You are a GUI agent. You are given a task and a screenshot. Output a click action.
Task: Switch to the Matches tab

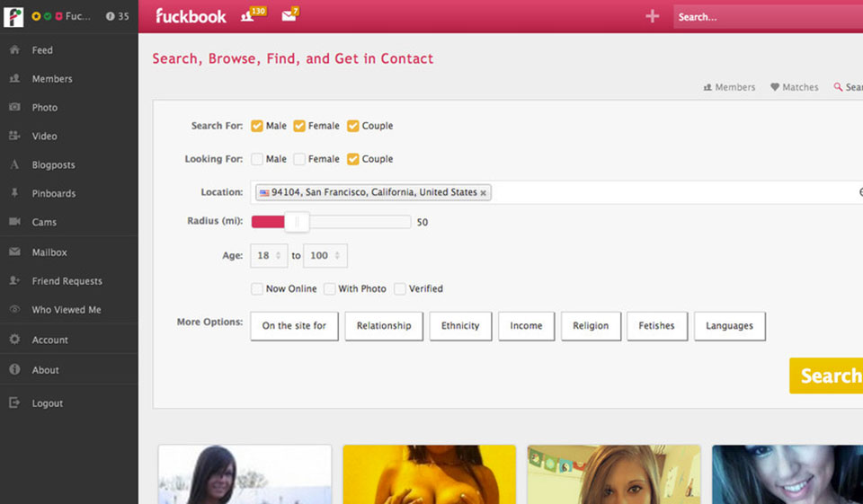(x=795, y=87)
